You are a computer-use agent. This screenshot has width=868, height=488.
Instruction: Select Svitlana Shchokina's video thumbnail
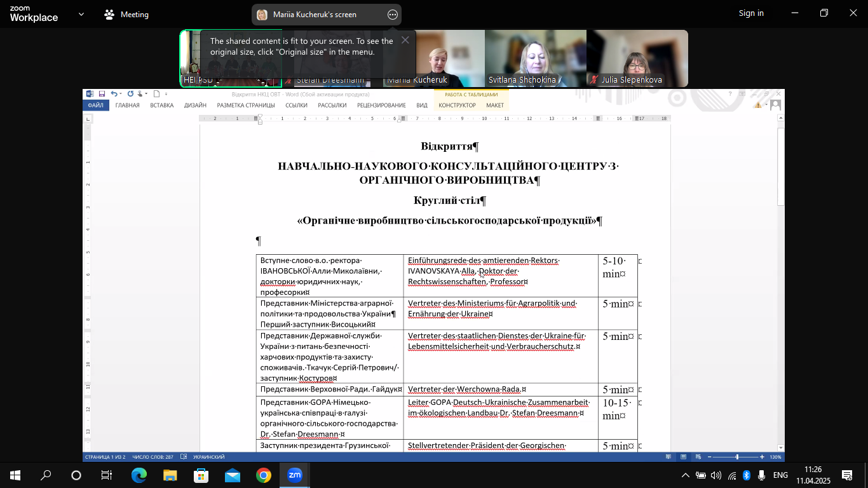coord(535,58)
